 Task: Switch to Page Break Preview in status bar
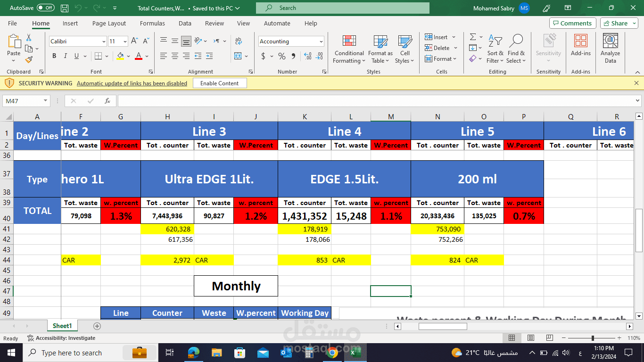point(550,338)
